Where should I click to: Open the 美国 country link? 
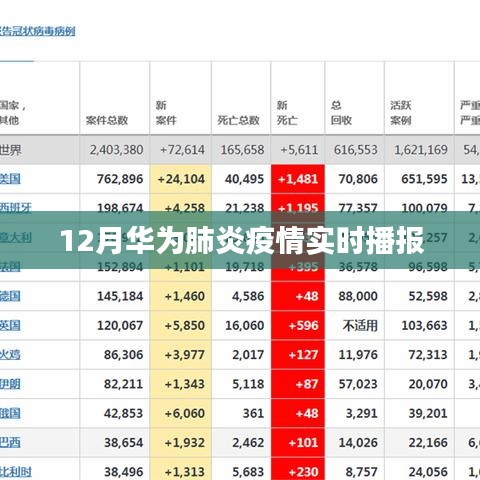(x=10, y=179)
